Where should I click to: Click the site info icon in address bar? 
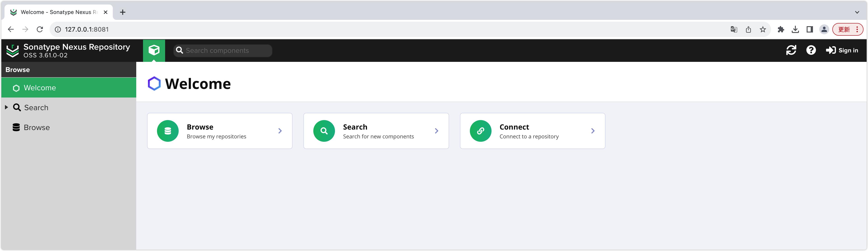58,29
